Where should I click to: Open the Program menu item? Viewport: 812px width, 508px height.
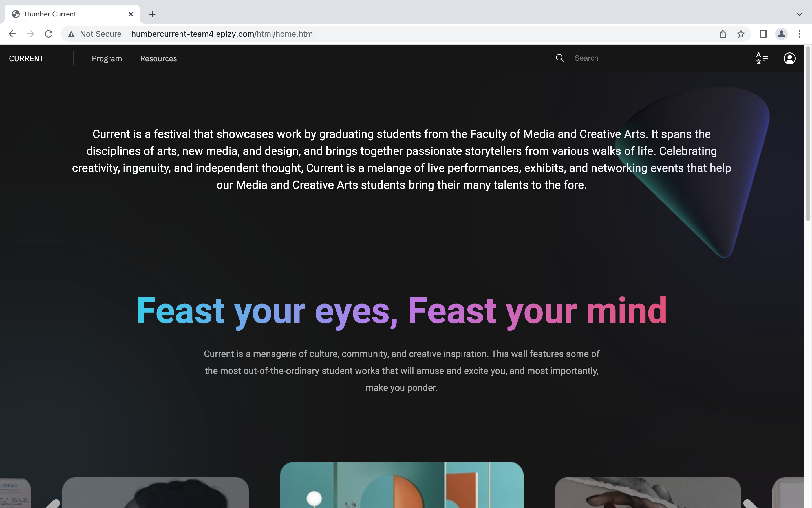tap(107, 58)
